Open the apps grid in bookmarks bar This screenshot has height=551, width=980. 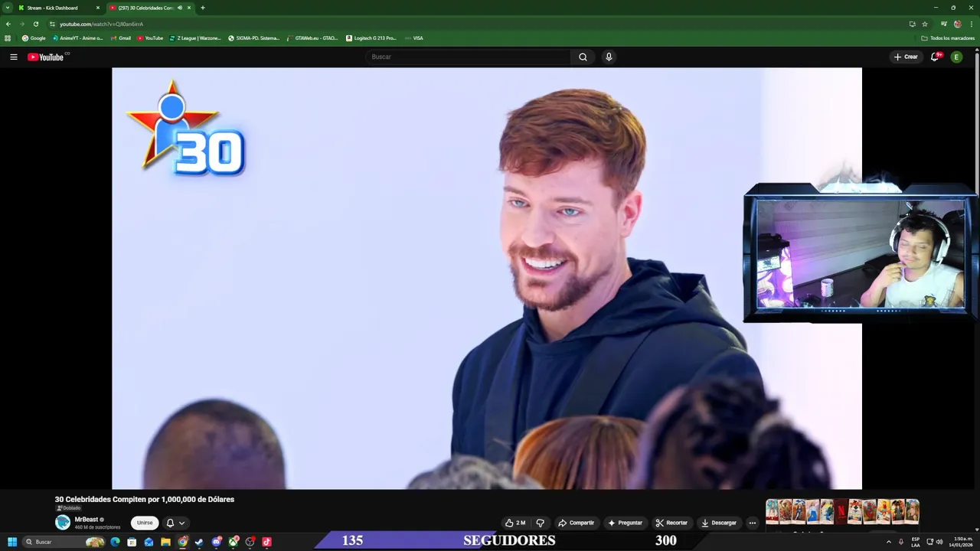pyautogui.click(x=8, y=37)
